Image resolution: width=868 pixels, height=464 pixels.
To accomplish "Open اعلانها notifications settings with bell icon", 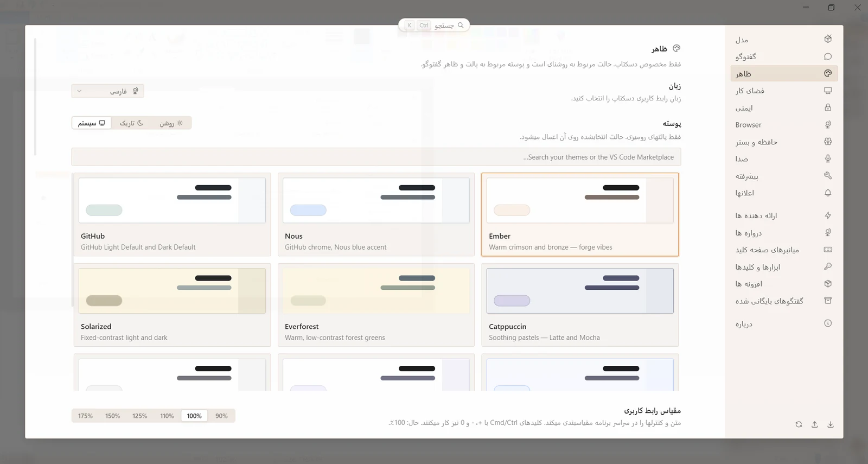I will click(784, 193).
